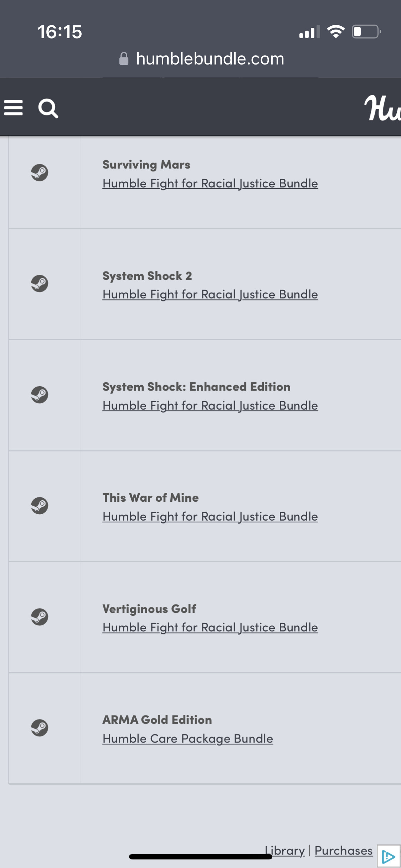Click the Steam icon beside Surviving Mars
This screenshot has height=868, width=401.
(40, 172)
